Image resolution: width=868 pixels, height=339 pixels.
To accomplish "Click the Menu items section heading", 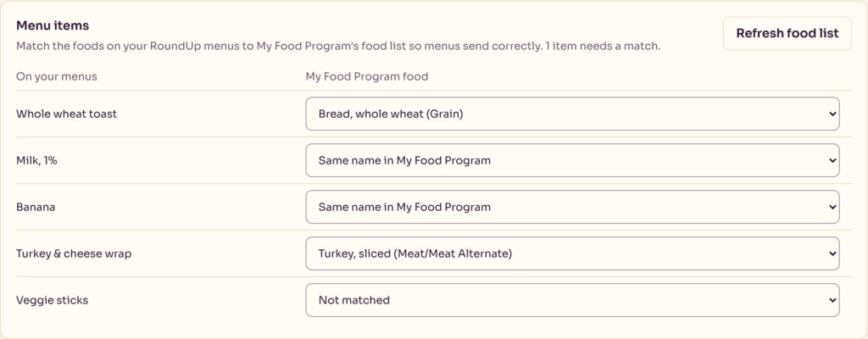I will click(x=53, y=25).
